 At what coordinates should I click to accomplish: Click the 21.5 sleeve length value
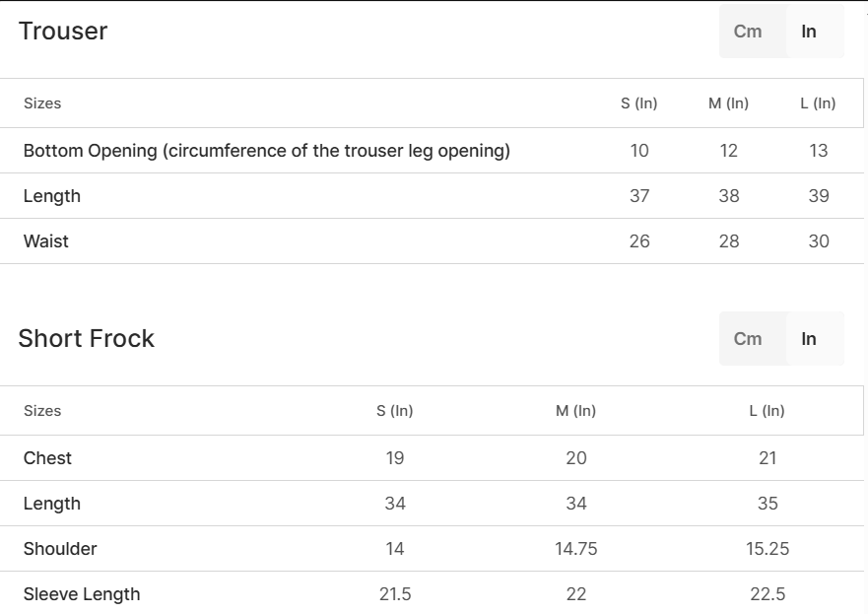[x=395, y=594]
